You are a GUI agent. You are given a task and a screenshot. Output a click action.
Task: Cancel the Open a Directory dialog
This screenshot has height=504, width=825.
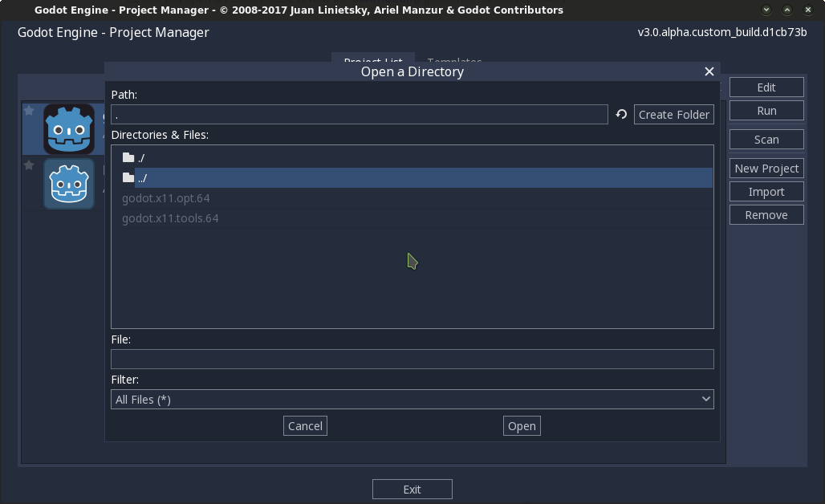305,425
